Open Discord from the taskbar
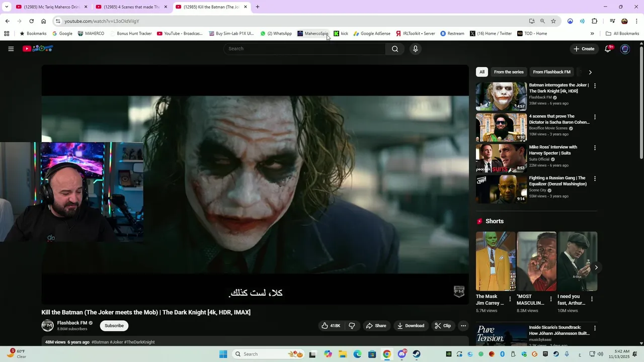The image size is (644, 362). [x=401, y=354]
